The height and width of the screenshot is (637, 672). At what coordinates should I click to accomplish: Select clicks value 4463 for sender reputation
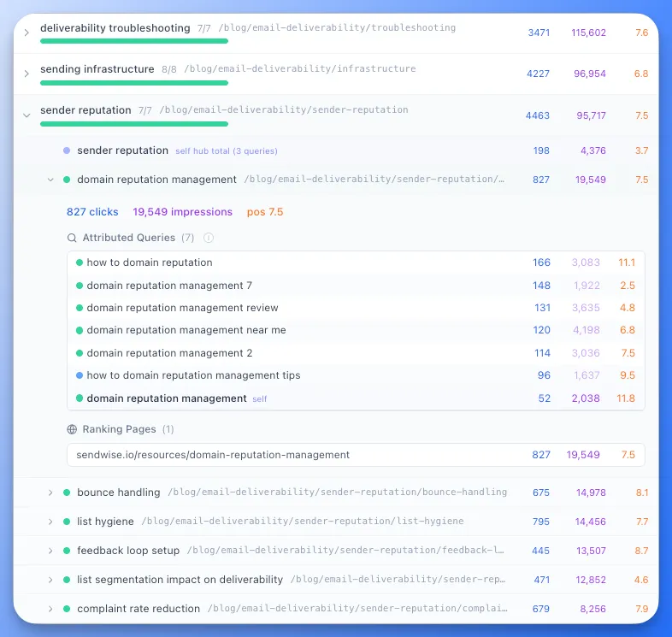pos(538,115)
